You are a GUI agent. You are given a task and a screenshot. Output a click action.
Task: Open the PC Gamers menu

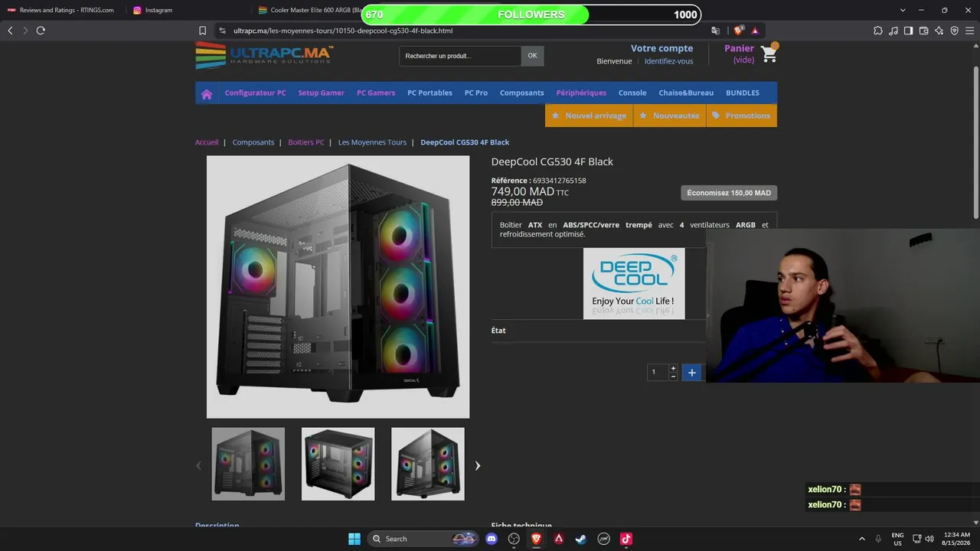(x=376, y=93)
